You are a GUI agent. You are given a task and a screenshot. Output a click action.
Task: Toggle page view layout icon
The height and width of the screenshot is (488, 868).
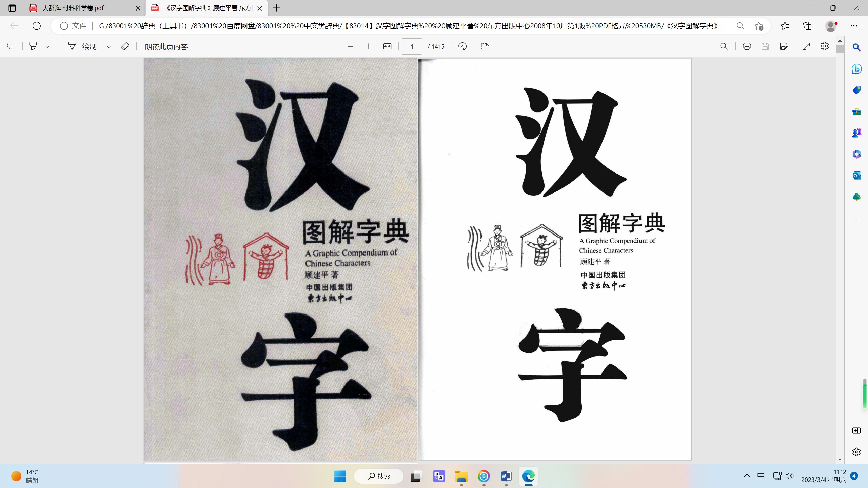point(485,46)
